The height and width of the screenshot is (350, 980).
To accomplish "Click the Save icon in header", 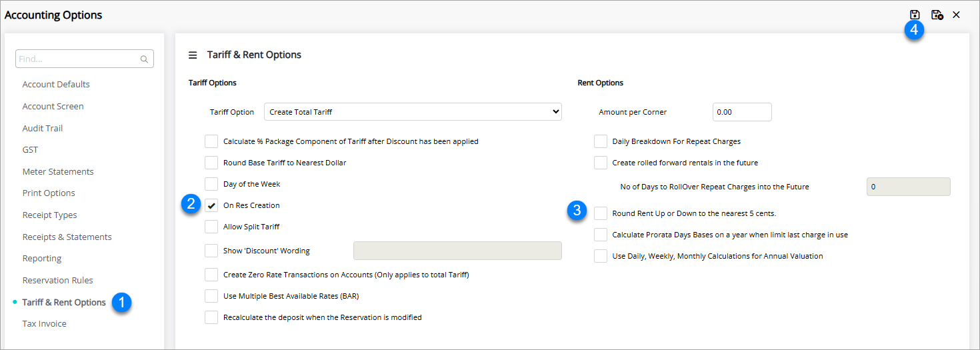I will pyautogui.click(x=915, y=15).
